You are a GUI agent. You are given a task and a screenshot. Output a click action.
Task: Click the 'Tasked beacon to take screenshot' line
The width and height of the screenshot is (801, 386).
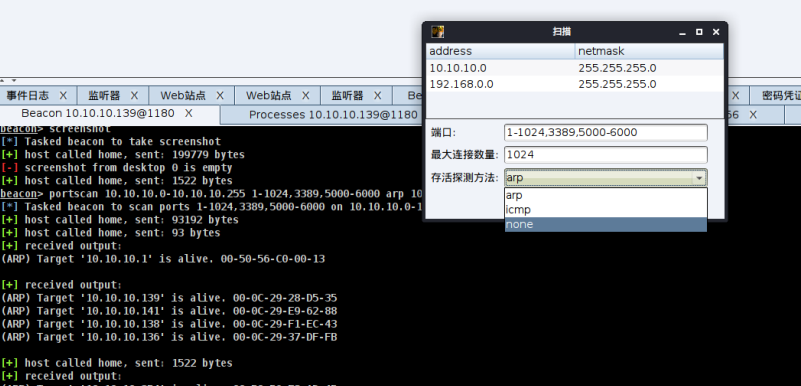111,141
